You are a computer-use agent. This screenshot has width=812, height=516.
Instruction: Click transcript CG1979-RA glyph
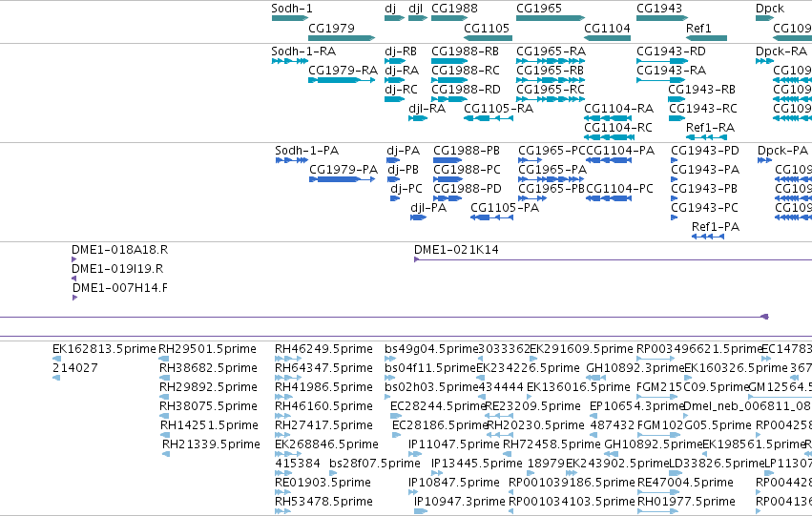pyautogui.click(x=342, y=80)
